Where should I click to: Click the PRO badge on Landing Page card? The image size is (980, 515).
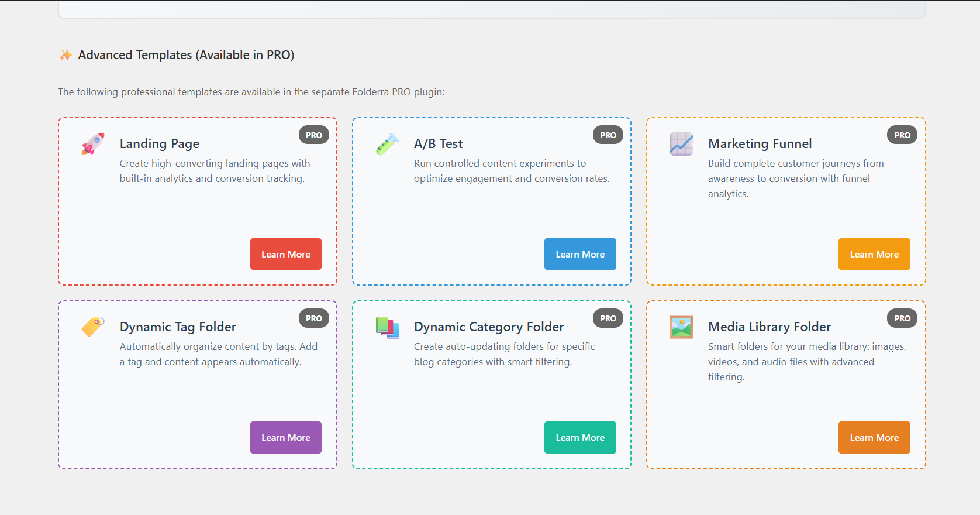314,135
